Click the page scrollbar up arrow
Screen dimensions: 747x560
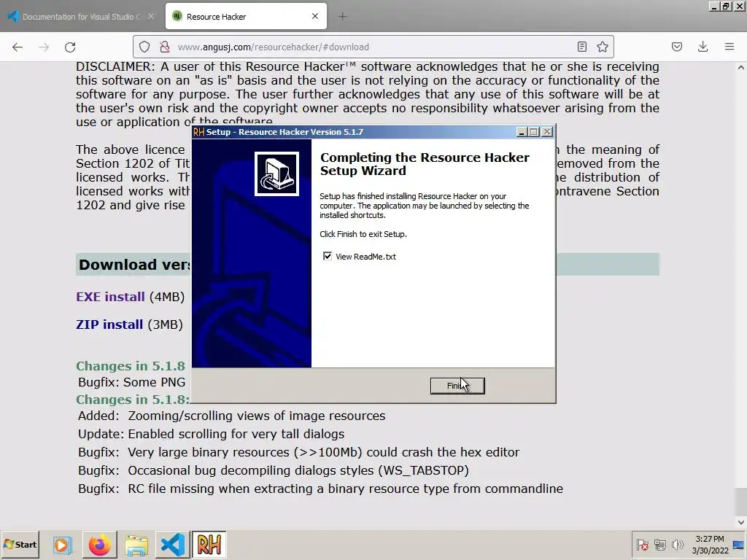(741, 68)
